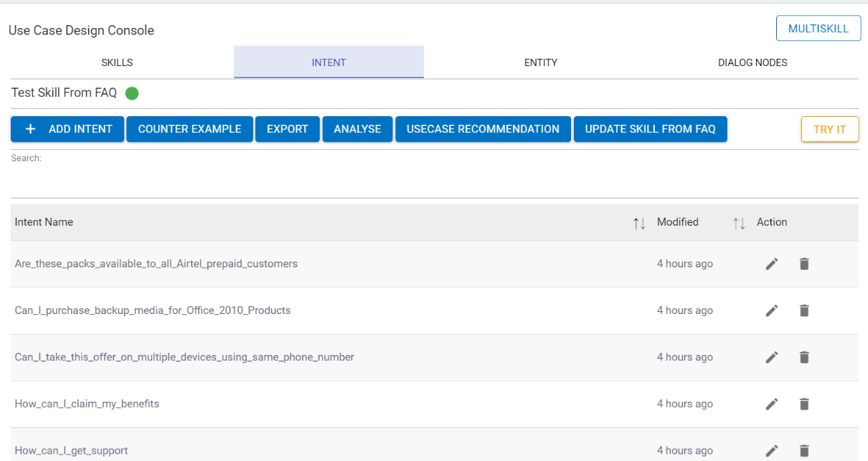The height and width of the screenshot is (461, 868).
Task: Open Usecase Recommendation
Action: coord(483,129)
